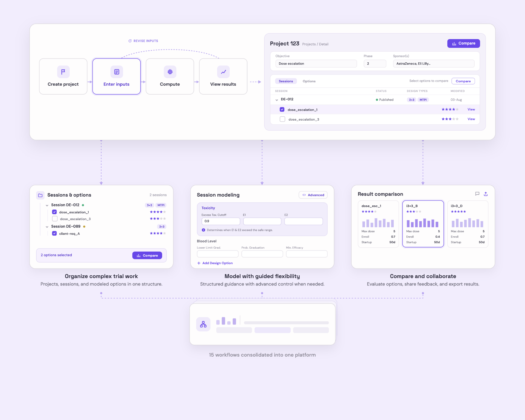Check dose_escalation_3 in Sessions & options
Screen dimensions: 525x420
coord(55,219)
